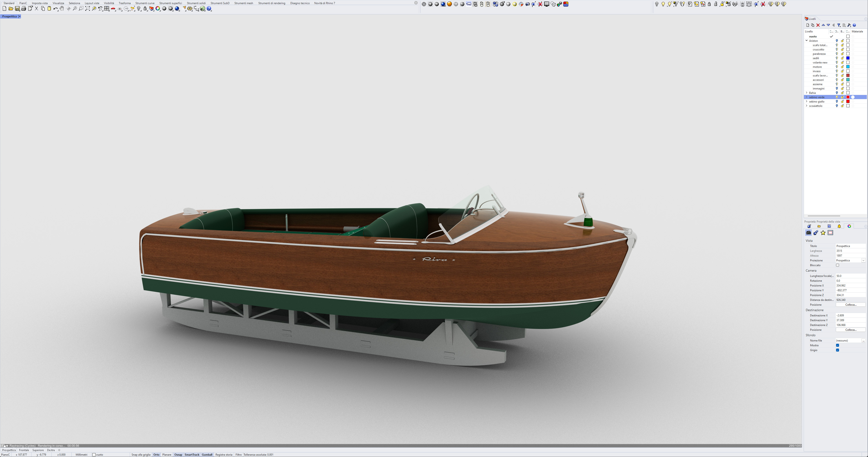Open the Proiezione dropdown
Image resolution: width=868 pixels, height=457 pixels.
863,260
